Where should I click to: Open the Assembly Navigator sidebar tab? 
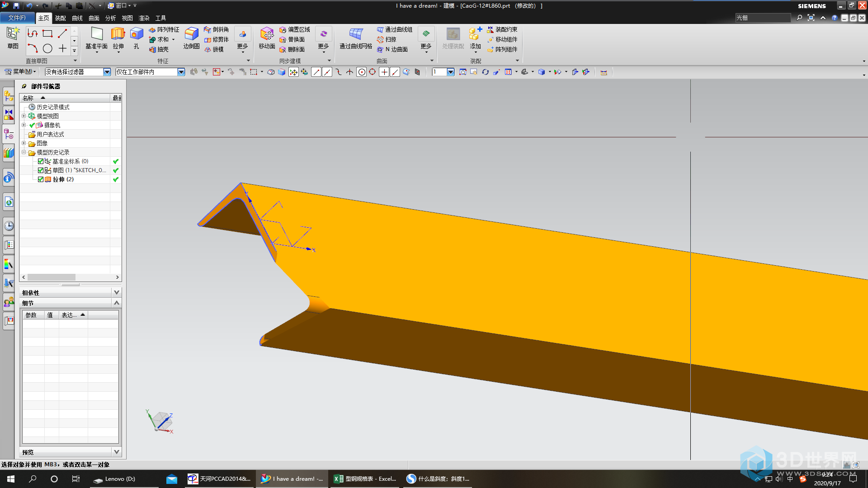(9, 96)
